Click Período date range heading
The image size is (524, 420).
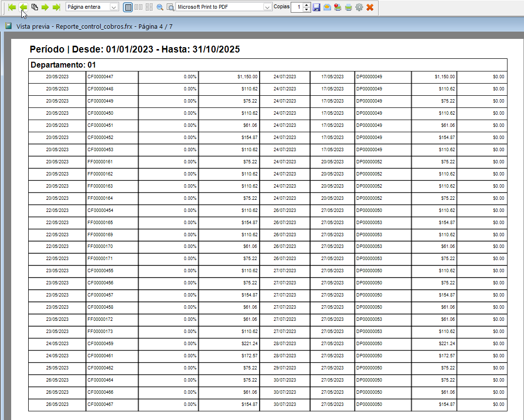(135, 49)
